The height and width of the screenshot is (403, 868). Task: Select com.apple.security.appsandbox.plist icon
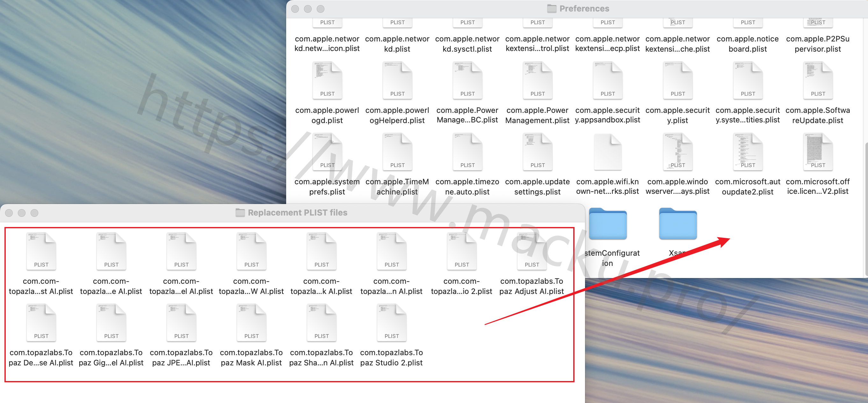click(x=608, y=80)
